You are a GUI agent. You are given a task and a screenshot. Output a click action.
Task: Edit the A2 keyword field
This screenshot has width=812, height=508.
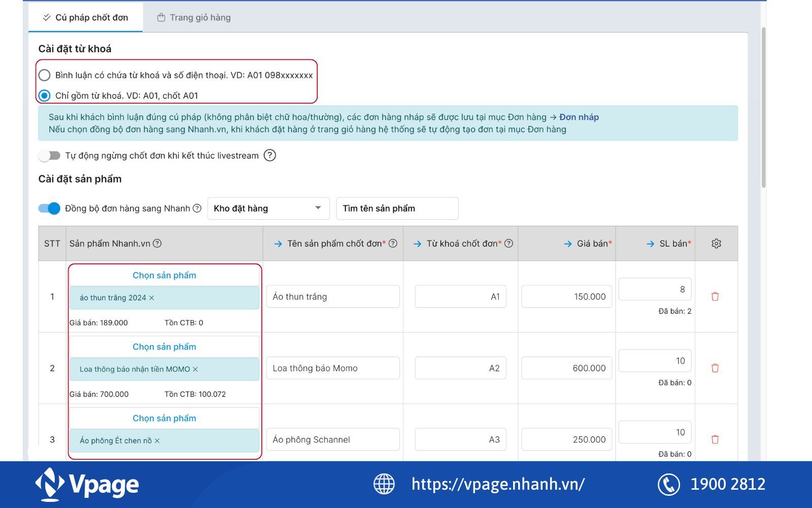[460, 368]
